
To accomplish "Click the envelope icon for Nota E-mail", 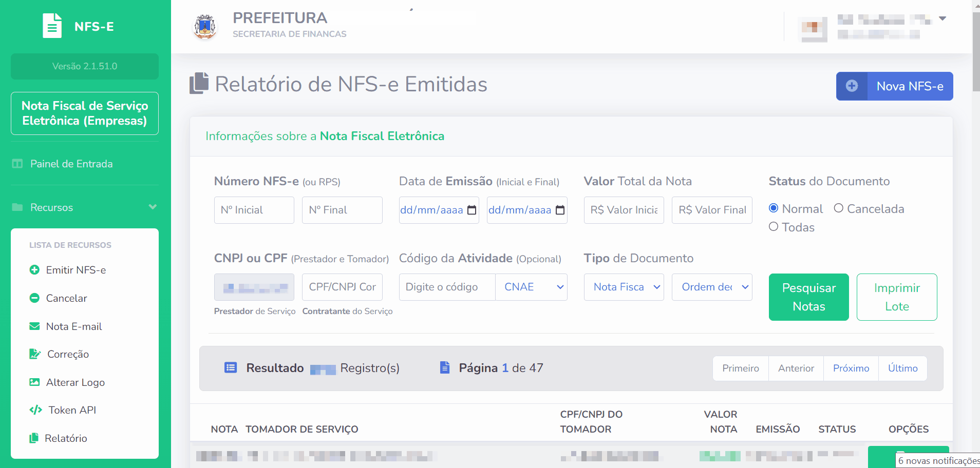I will 34,326.
